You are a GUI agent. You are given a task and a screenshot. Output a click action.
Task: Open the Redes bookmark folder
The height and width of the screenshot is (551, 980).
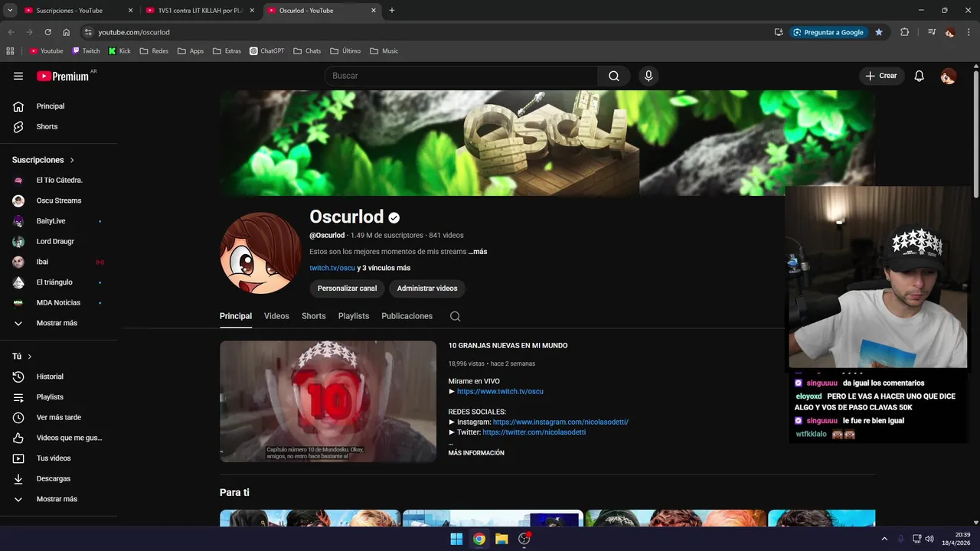[x=153, y=51]
